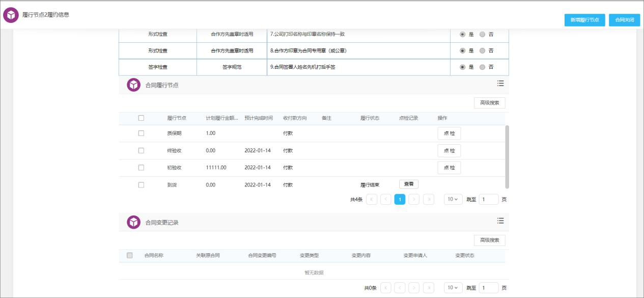Click 高级搜索 in the 合同履行节点 section
This screenshot has width=644, height=298.
489,103
